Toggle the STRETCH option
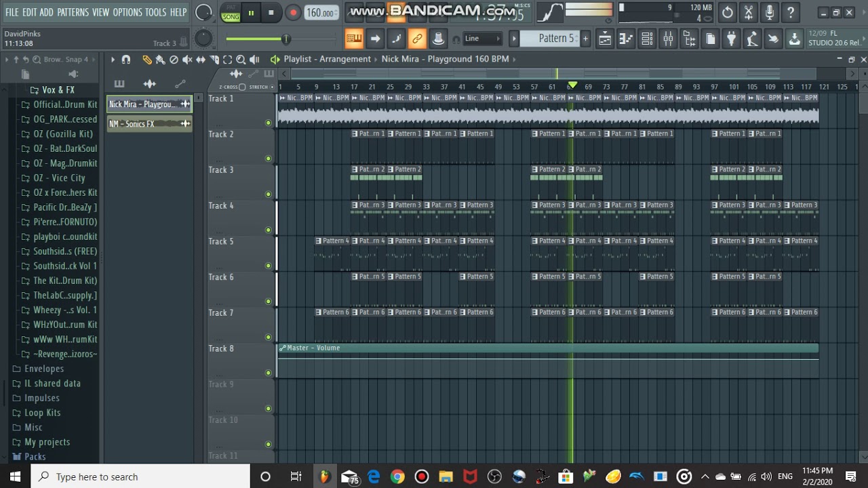Screen dimensions: 868x488 (273, 87)
